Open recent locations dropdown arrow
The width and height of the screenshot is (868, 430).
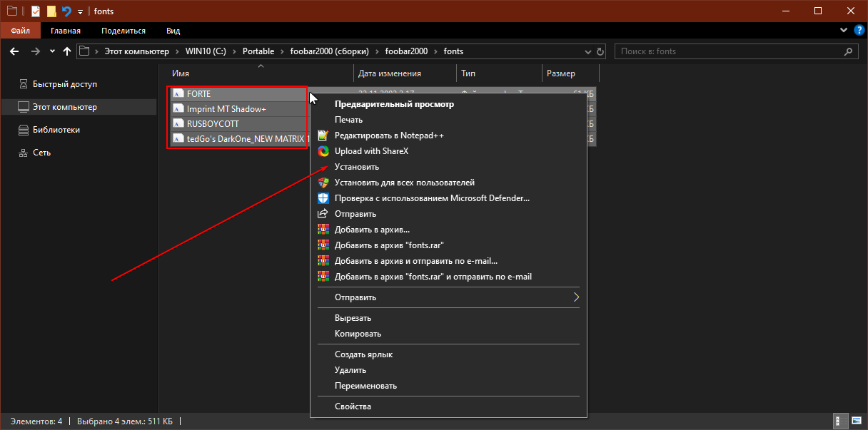tap(52, 51)
